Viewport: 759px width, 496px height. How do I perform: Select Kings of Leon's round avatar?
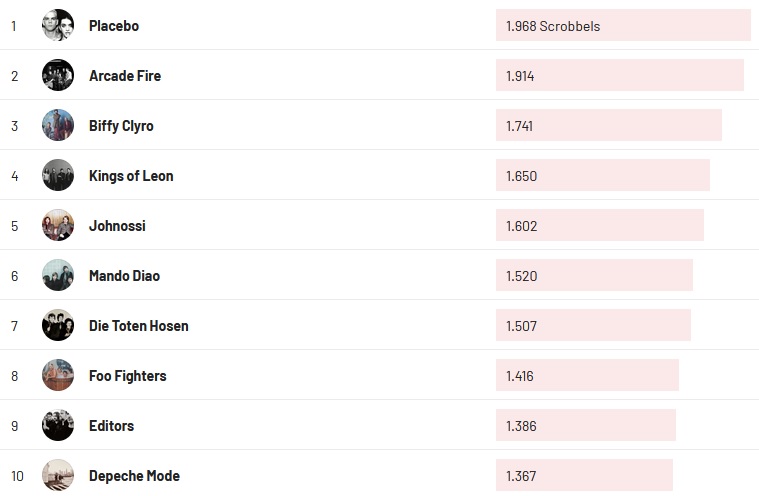58,175
